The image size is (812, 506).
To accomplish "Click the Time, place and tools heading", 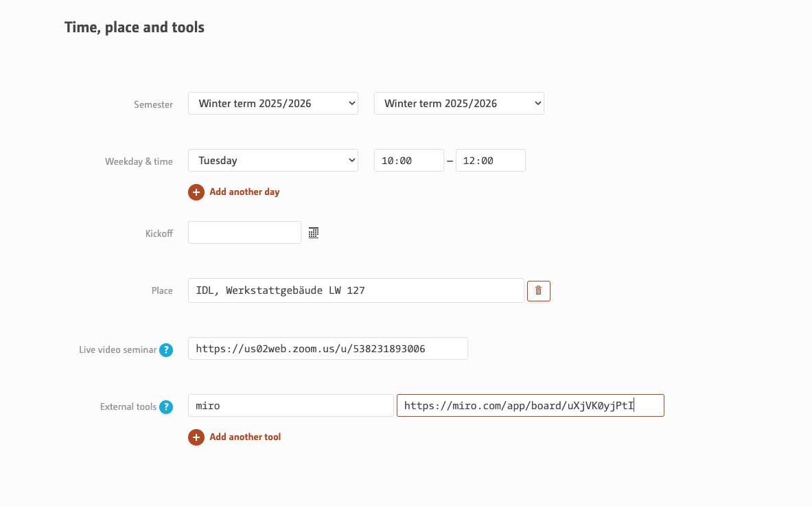I will coord(134,27).
